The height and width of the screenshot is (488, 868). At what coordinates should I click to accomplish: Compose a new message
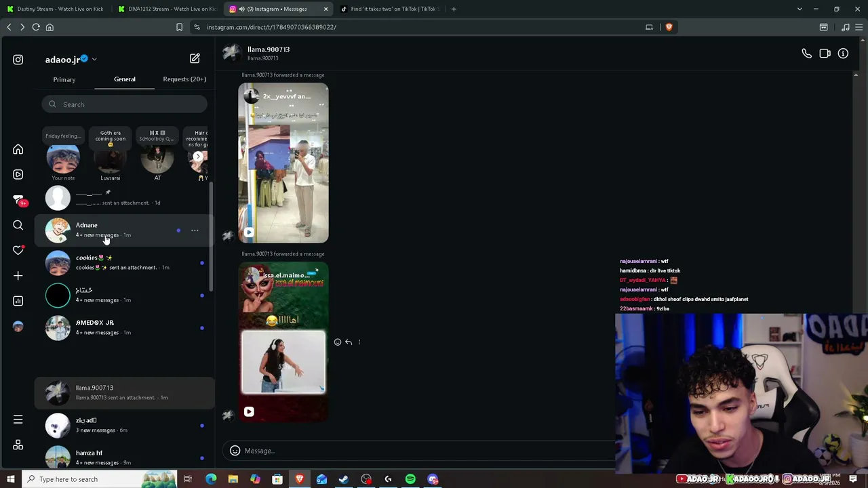[195, 58]
